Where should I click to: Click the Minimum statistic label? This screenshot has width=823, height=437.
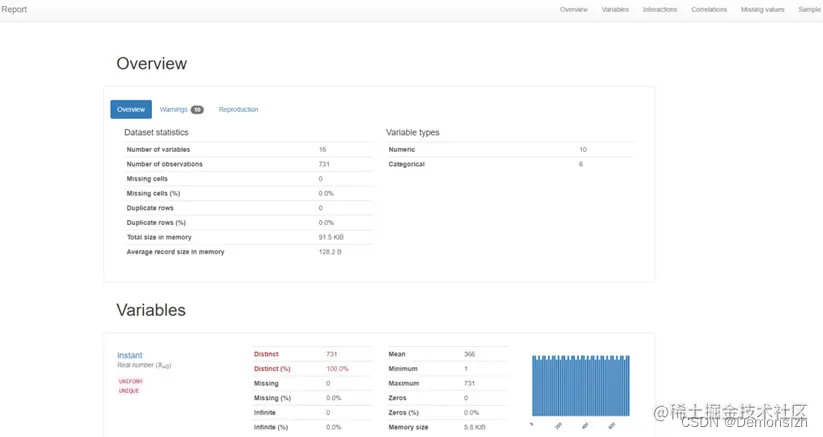tap(403, 369)
